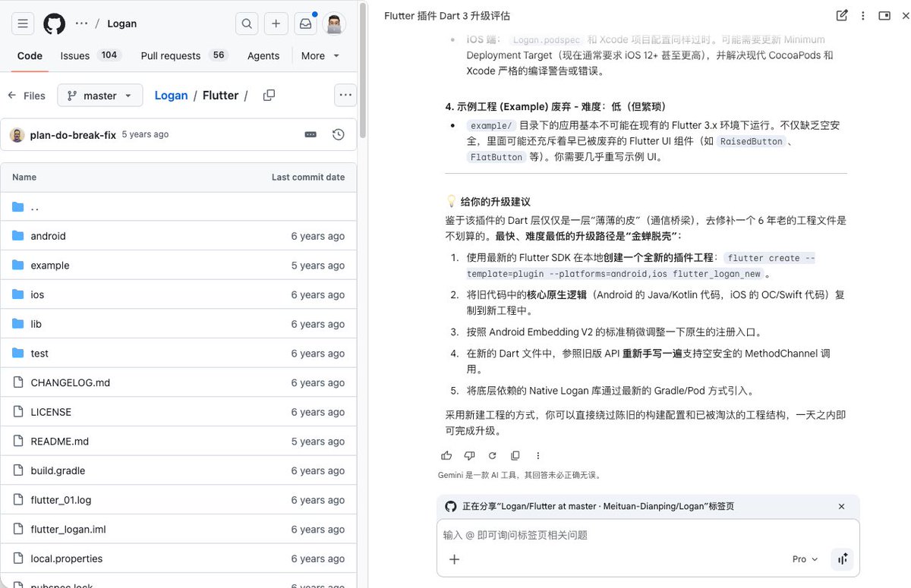
Task: Click the plus create-new button
Action: tap(276, 24)
